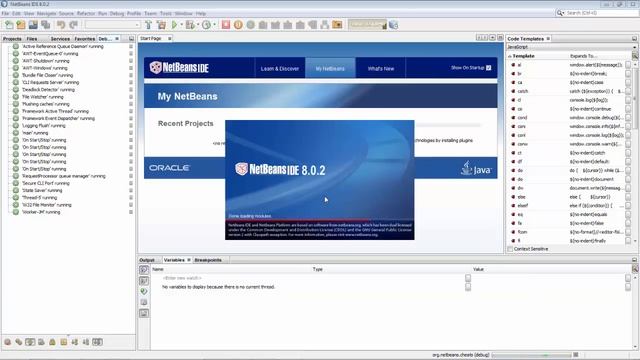Open the dropdown arrow next to Run Project
The width and height of the screenshot is (640, 360).
(x=181, y=25)
